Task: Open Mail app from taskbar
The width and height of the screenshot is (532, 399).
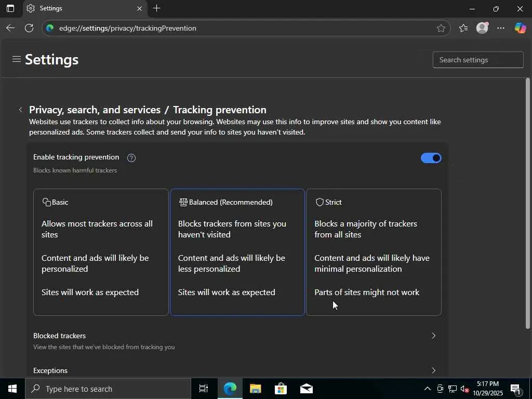Action: pos(306,389)
